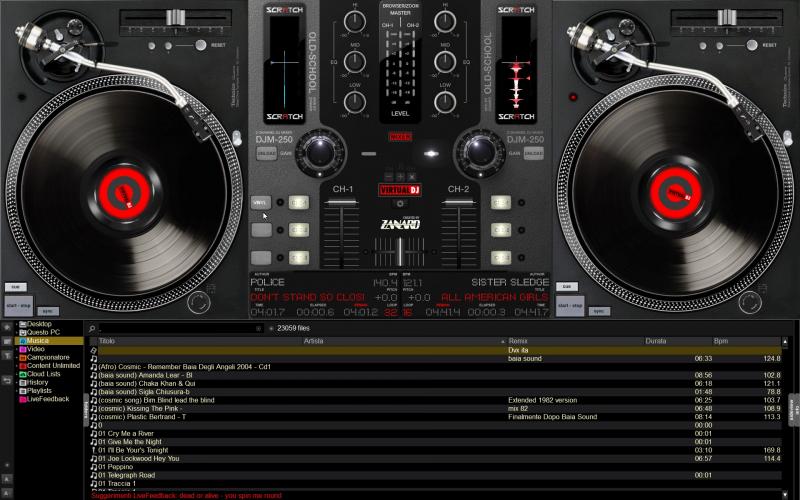Click the circular loop icon on left deck
The height and width of the screenshot is (500, 800).
point(198,303)
